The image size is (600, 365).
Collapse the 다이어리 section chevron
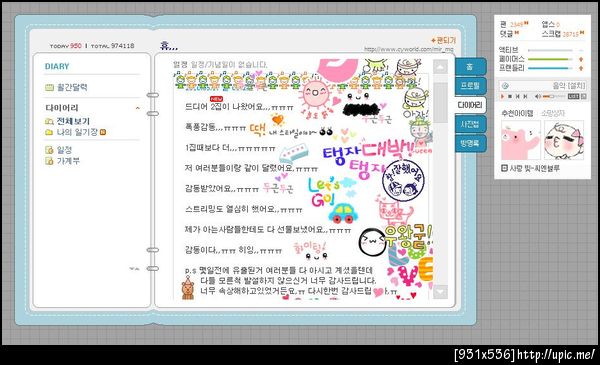(x=138, y=108)
